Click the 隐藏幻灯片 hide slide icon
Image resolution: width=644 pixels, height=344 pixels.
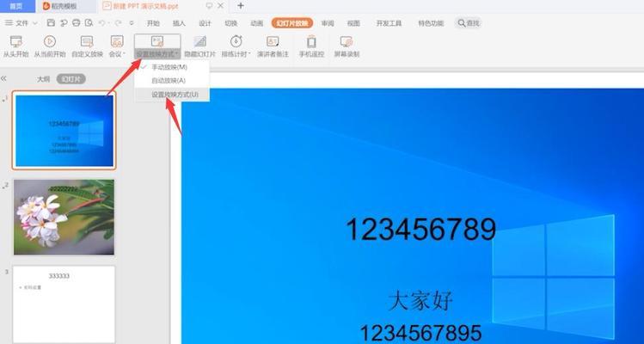(x=200, y=41)
